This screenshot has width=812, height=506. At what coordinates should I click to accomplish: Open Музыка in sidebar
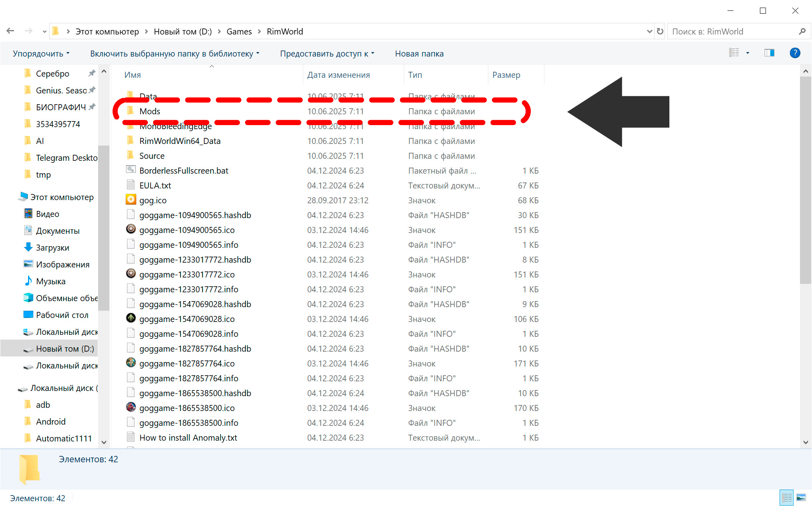50,281
